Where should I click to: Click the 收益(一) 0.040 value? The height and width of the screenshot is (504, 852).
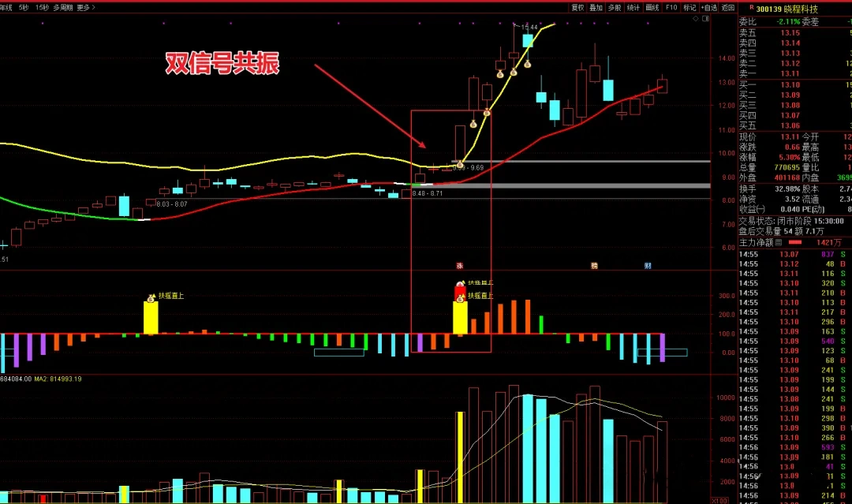[x=790, y=209]
